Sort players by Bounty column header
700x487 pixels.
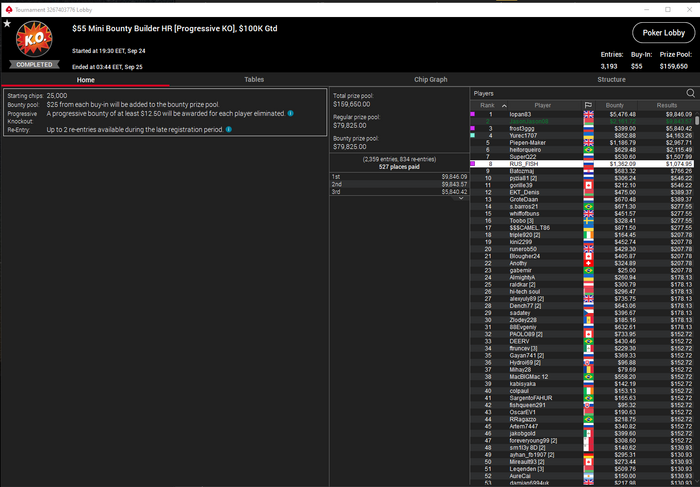tap(615, 105)
